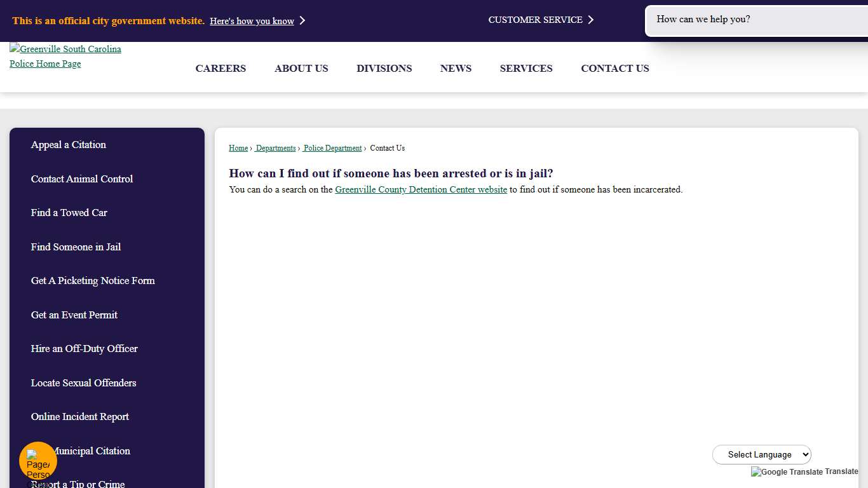Open the Divisions menu

click(x=384, y=69)
